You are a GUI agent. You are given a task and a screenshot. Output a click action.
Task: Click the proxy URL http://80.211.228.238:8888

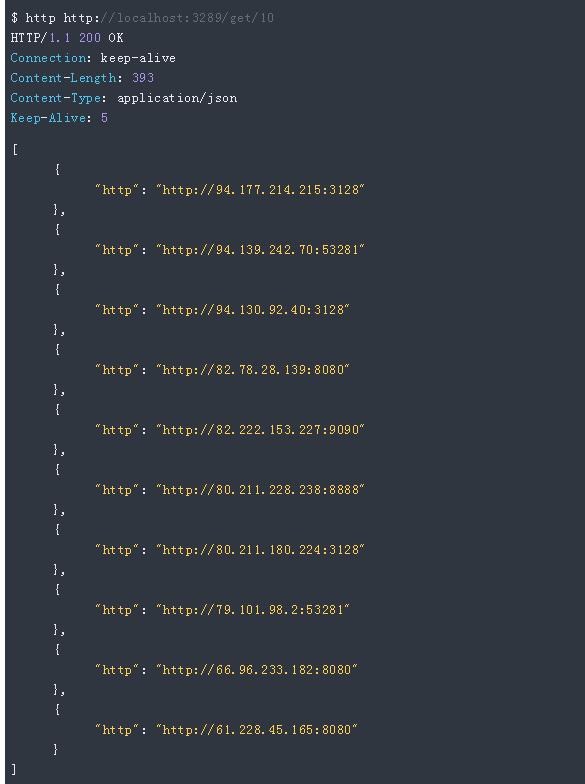point(260,490)
